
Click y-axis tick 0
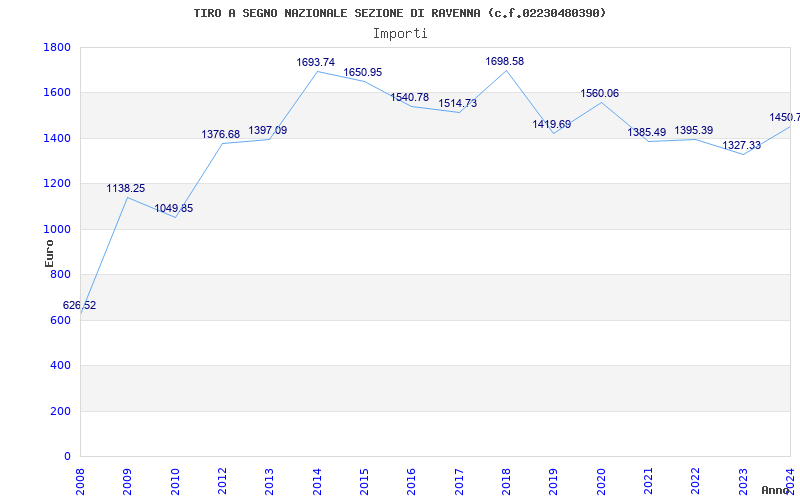pyautogui.click(x=67, y=457)
